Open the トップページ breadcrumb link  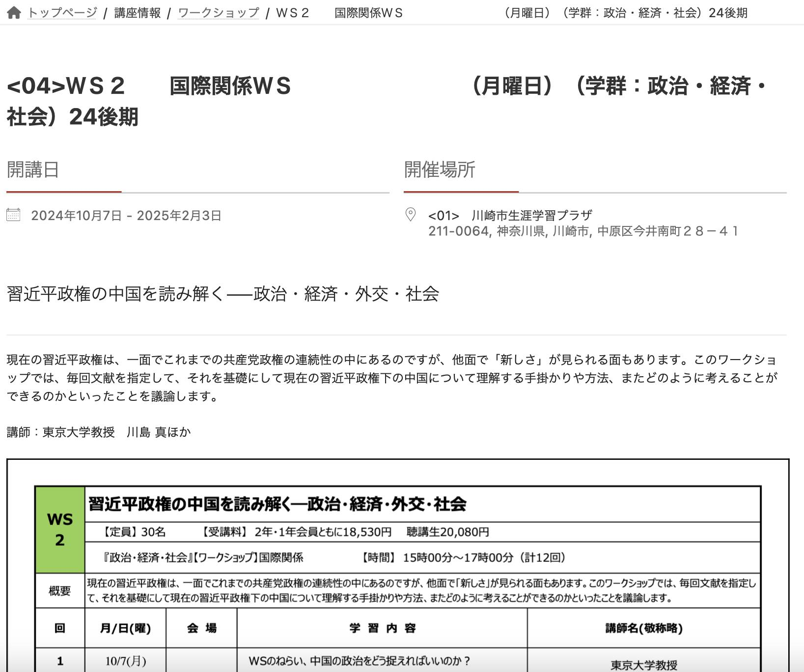pos(62,13)
